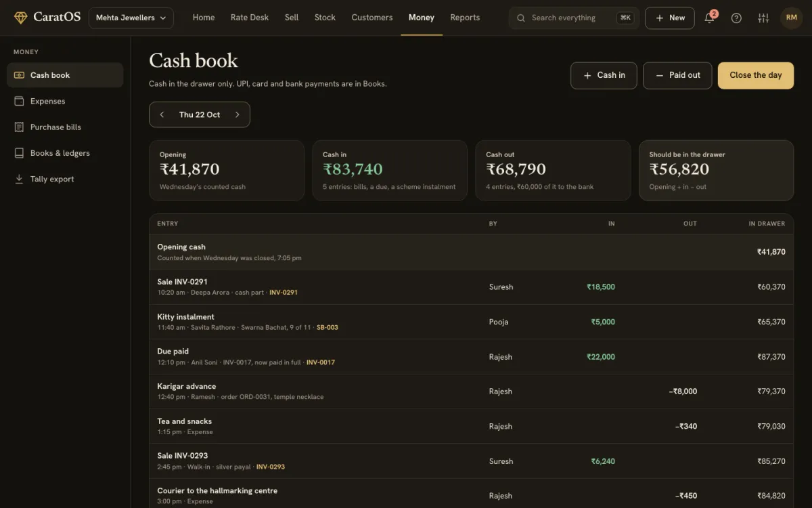Image resolution: width=812 pixels, height=508 pixels.
Task: Click the CaratOS diamond logo icon
Action: coord(21,18)
